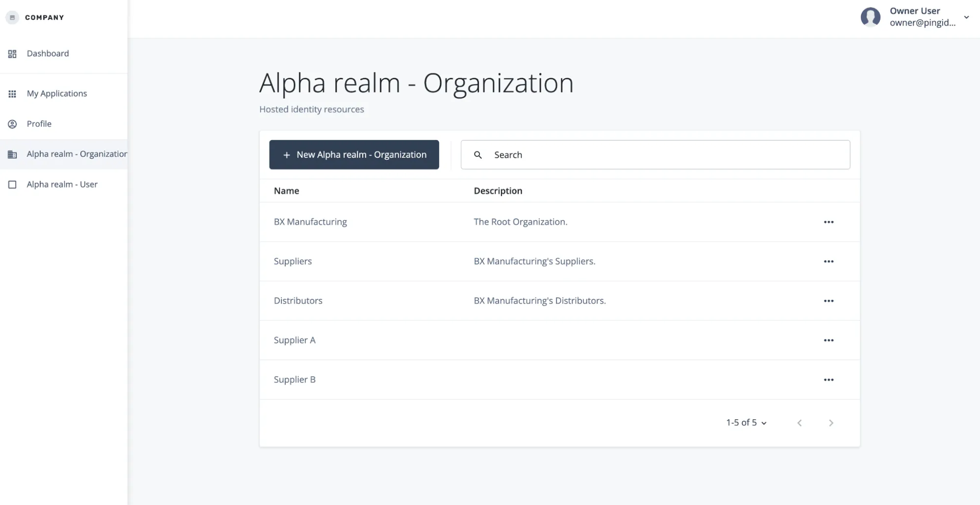Open actions menu for Distributors row
This screenshot has height=505, width=980.
pyautogui.click(x=829, y=301)
